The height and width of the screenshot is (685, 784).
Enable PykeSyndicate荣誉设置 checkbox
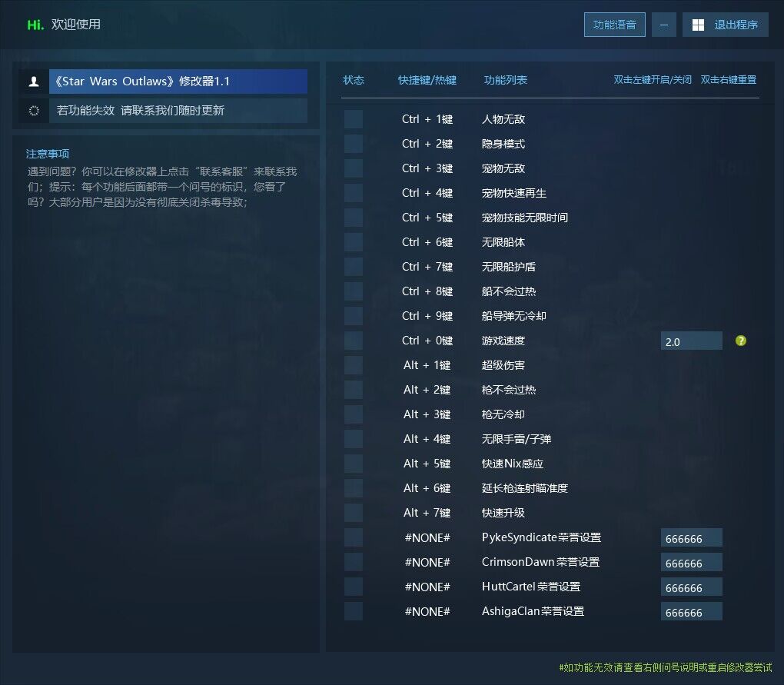354,537
